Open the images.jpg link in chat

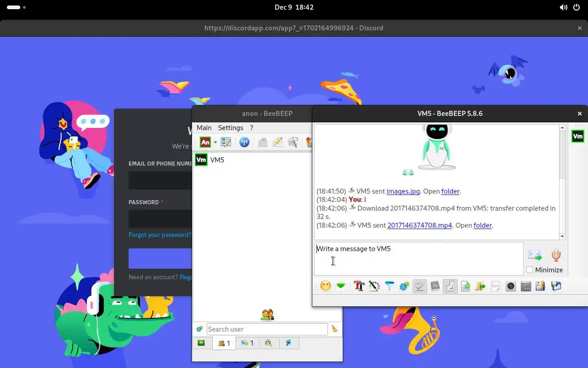(403, 191)
